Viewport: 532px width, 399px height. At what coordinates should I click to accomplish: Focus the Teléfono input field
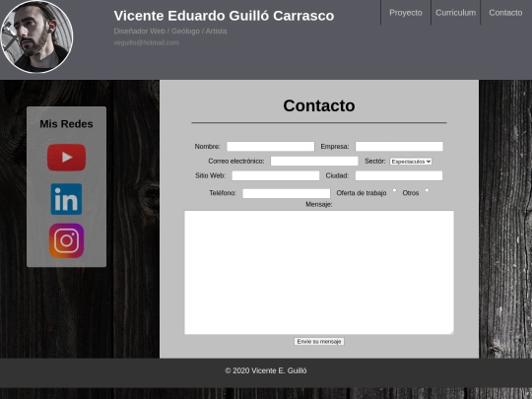[x=287, y=193]
